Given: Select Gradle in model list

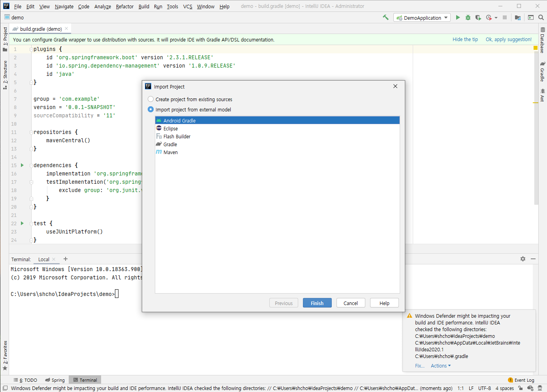Looking at the screenshot, I should [277, 144].
